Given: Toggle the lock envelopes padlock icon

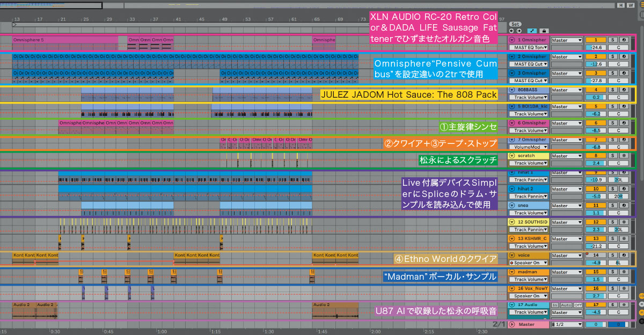Looking at the screenshot, I should [544, 31].
